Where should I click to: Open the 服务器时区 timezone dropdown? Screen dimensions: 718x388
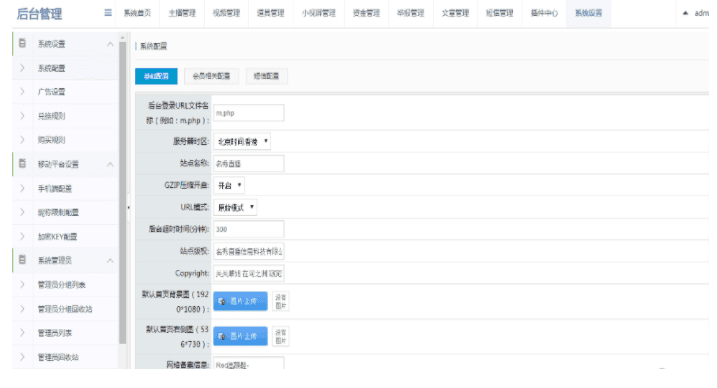tap(242, 142)
